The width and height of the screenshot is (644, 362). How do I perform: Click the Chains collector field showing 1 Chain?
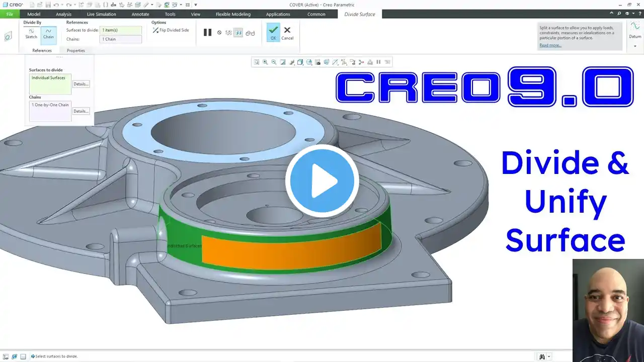[x=121, y=39]
